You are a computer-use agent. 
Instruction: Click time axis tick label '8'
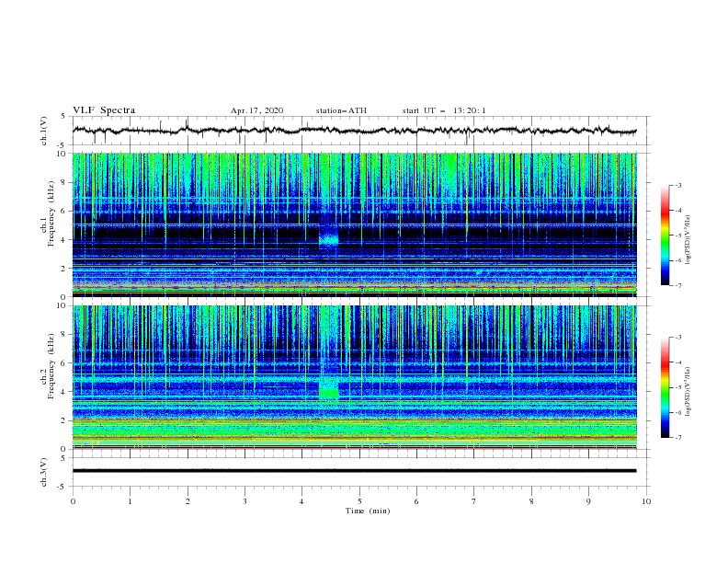[x=531, y=501]
